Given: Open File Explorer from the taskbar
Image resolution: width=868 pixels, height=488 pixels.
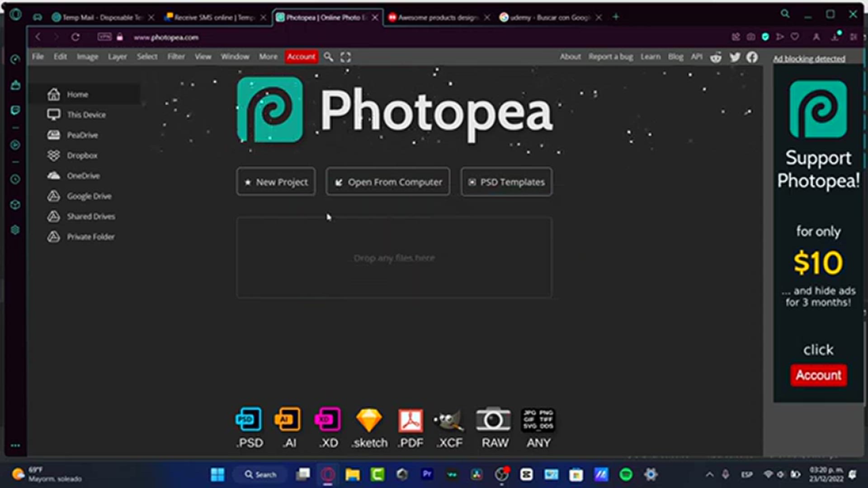Looking at the screenshot, I should 352,474.
